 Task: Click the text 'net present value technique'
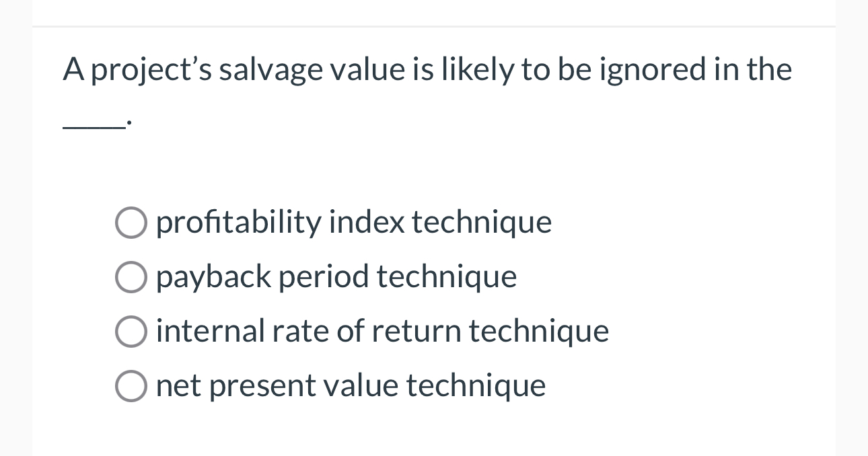point(351,385)
